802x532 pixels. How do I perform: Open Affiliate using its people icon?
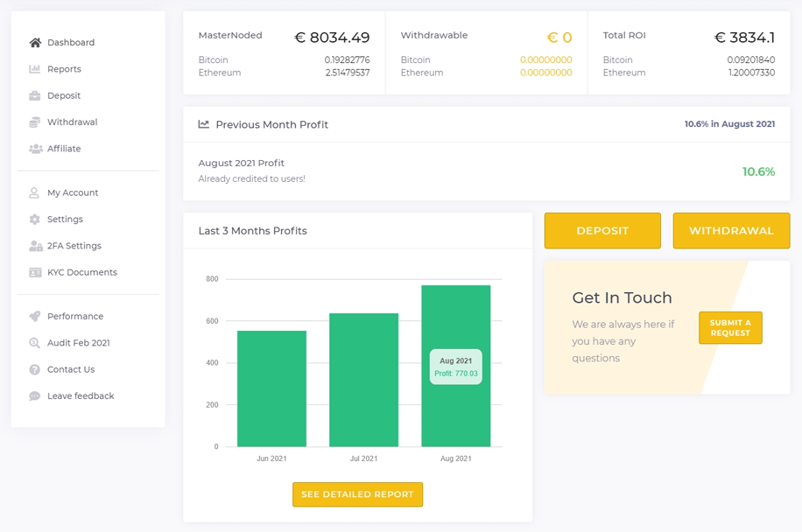[x=32, y=148]
